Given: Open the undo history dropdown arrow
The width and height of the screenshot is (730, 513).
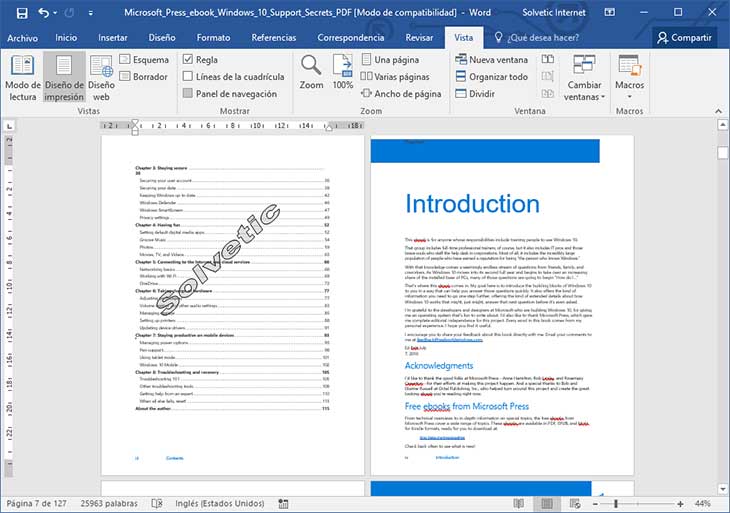Looking at the screenshot, I should pos(55,13).
